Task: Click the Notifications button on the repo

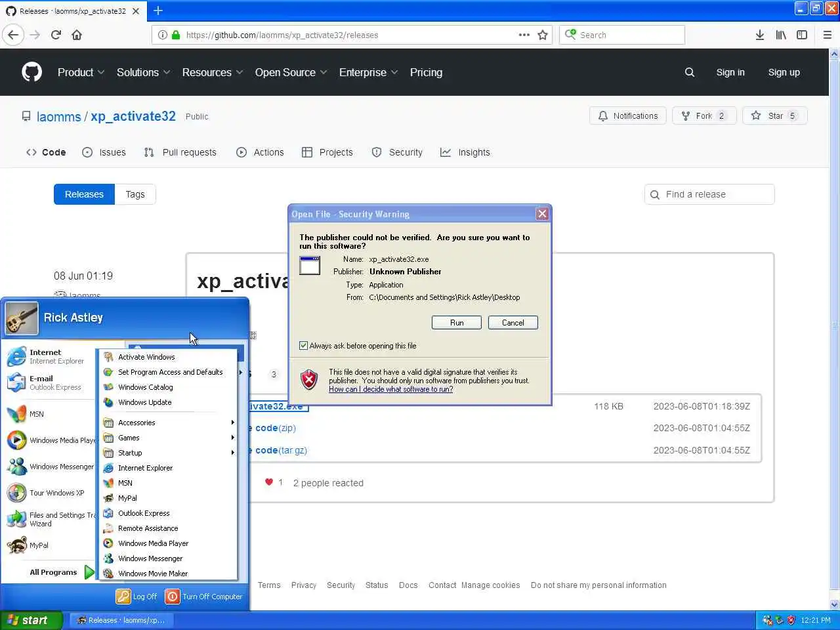Action: tap(628, 115)
